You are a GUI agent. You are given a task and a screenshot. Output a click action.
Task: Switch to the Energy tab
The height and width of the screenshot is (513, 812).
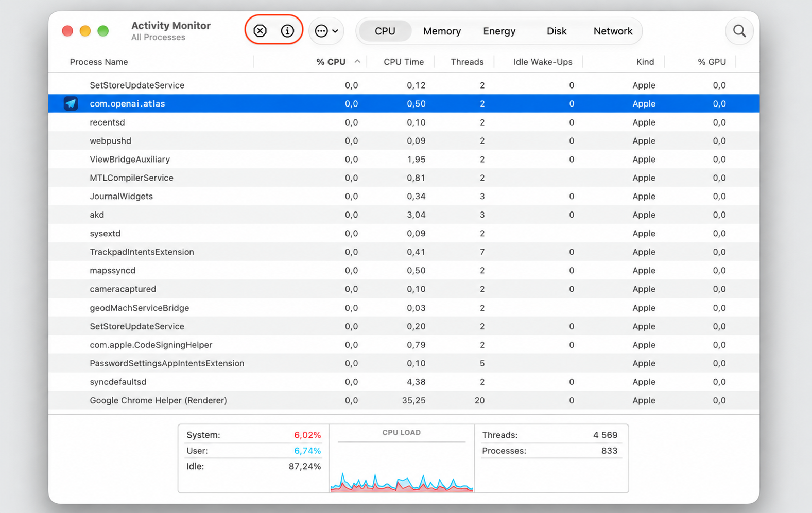click(x=499, y=31)
